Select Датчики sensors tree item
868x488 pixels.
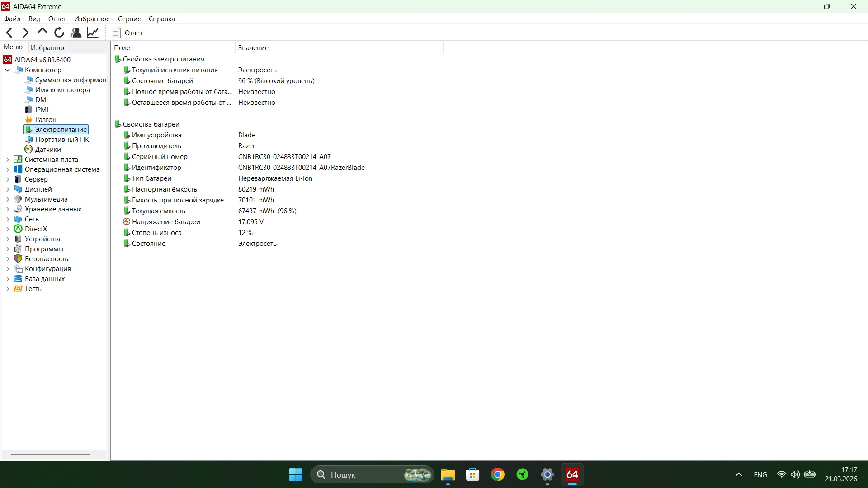pyautogui.click(x=48, y=150)
